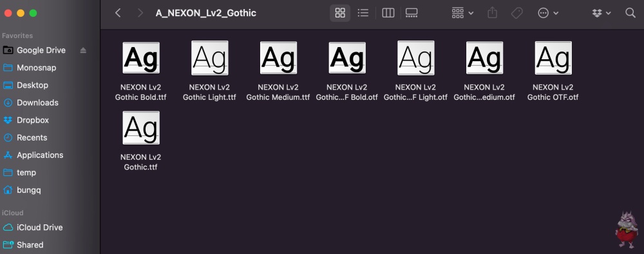The width and height of the screenshot is (644, 254).
Task: Select iCloud Drive in sidebar
Action: 39,228
